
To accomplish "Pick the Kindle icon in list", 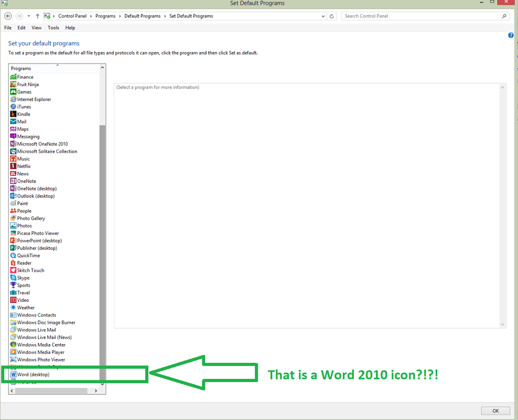I will tap(13, 114).
